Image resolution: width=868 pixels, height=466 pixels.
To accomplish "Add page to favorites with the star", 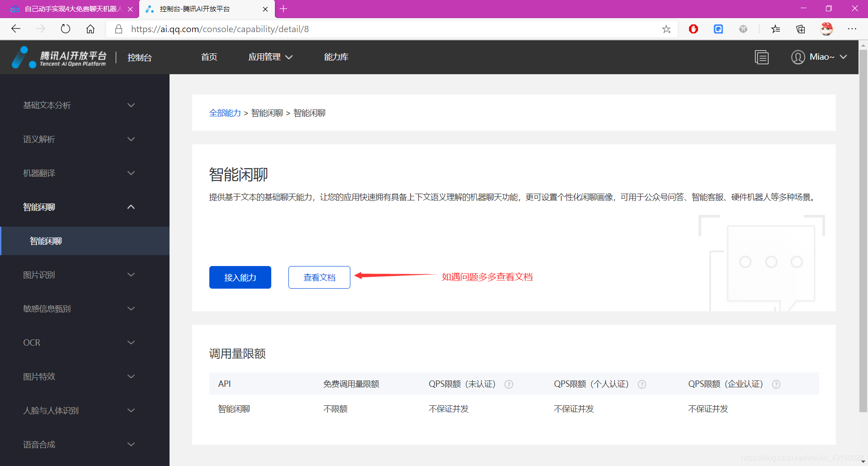I will [666, 29].
